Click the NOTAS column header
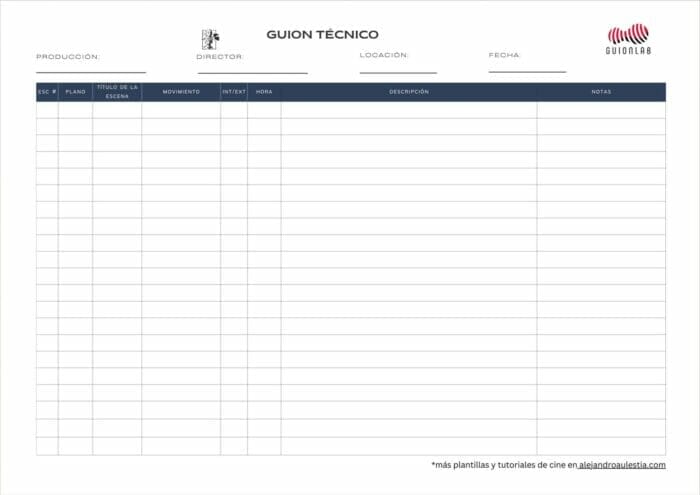This screenshot has height=495, width=700. [601, 92]
